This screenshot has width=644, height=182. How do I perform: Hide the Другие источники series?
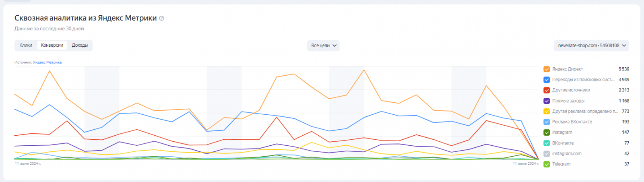pos(547,90)
